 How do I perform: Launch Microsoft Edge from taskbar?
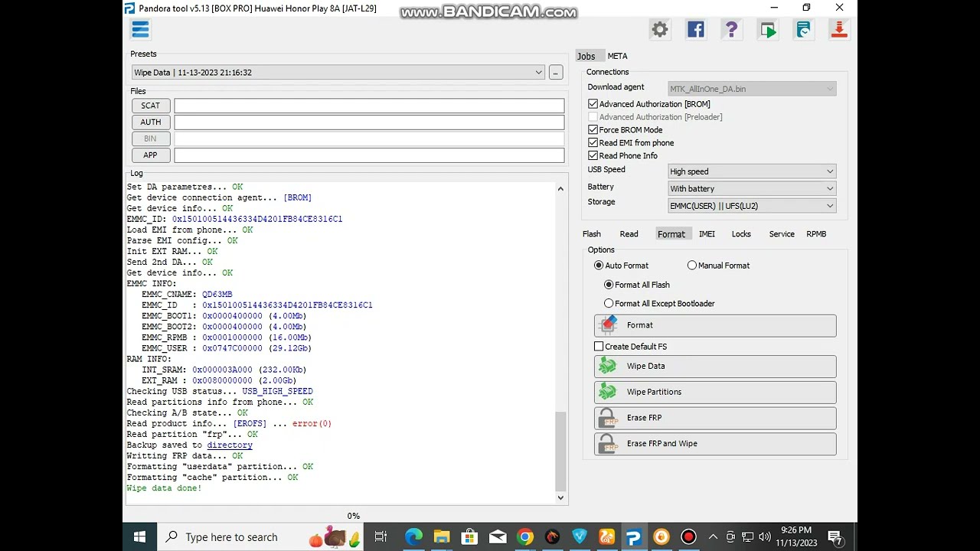pyautogui.click(x=413, y=537)
